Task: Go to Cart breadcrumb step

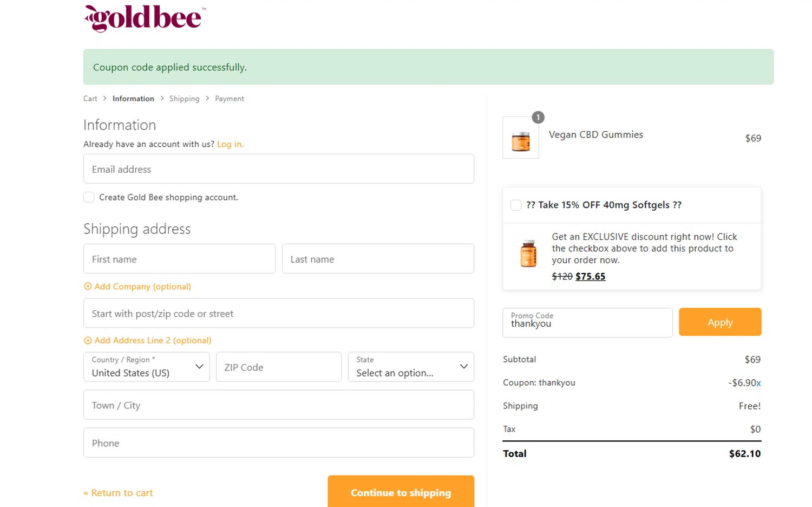Action: click(x=90, y=99)
